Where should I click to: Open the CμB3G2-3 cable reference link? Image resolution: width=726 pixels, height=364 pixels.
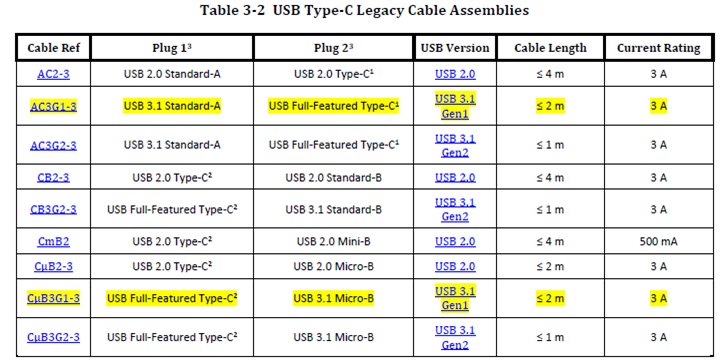click(x=53, y=337)
